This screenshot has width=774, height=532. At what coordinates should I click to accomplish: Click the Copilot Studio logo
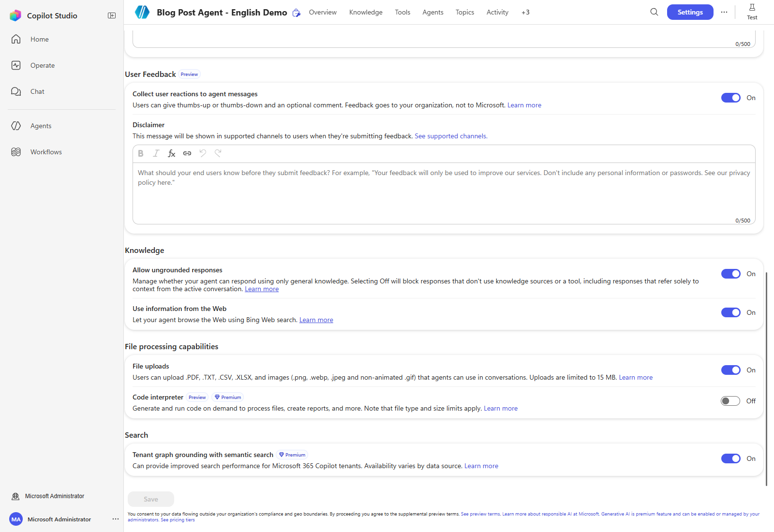pos(15,15)
